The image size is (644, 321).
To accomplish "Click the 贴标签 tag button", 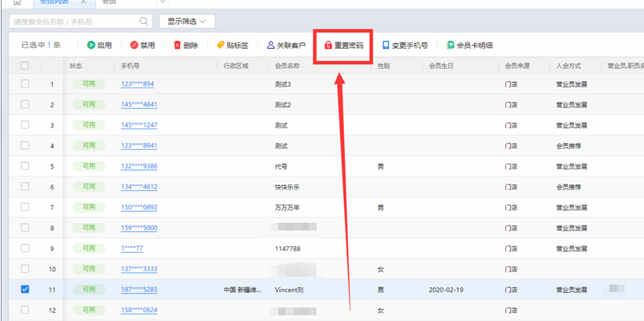I will 232,46.
